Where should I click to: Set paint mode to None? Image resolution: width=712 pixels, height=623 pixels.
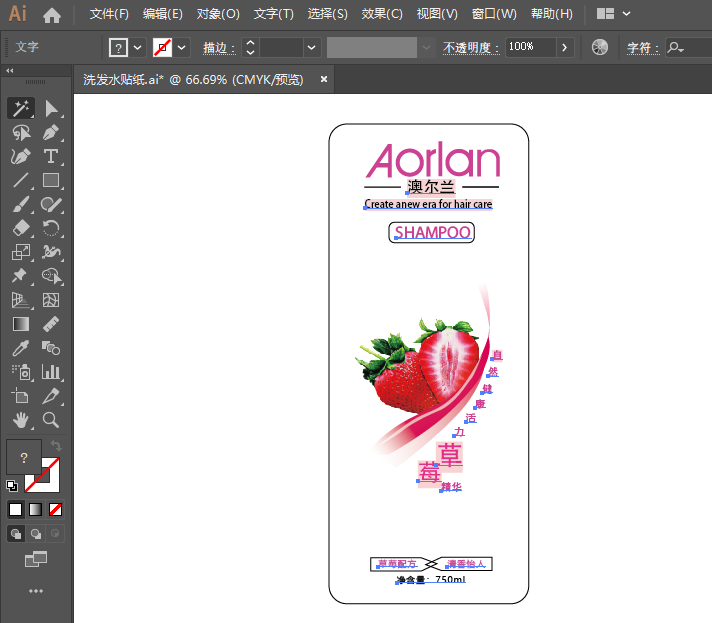pos(56,509)
